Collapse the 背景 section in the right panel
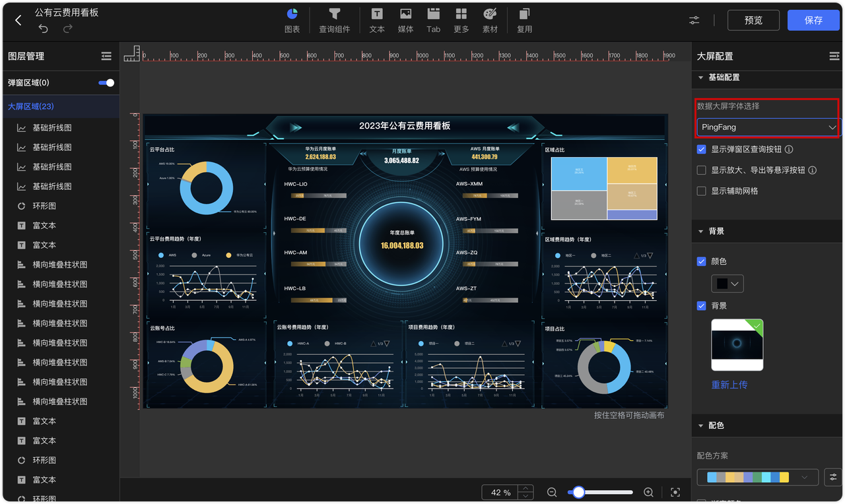 point(701,230)
